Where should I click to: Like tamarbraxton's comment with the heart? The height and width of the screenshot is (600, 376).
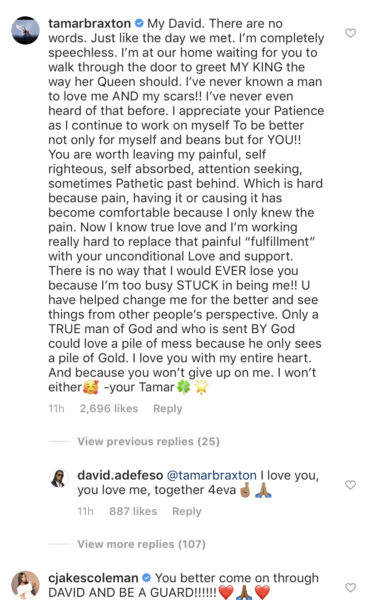click(350, 33)
